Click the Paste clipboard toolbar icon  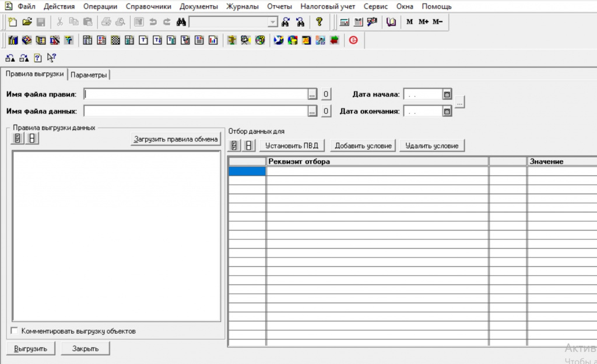[x=88, y=22]
